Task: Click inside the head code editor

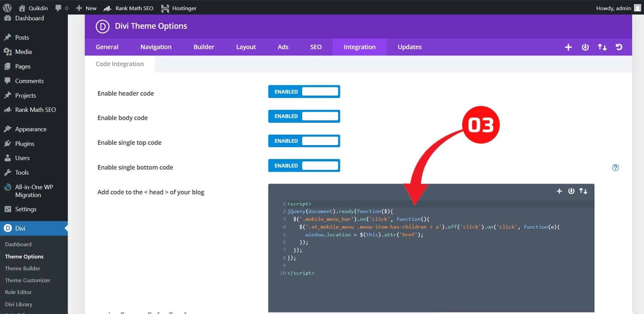Action: pos(431,248)
